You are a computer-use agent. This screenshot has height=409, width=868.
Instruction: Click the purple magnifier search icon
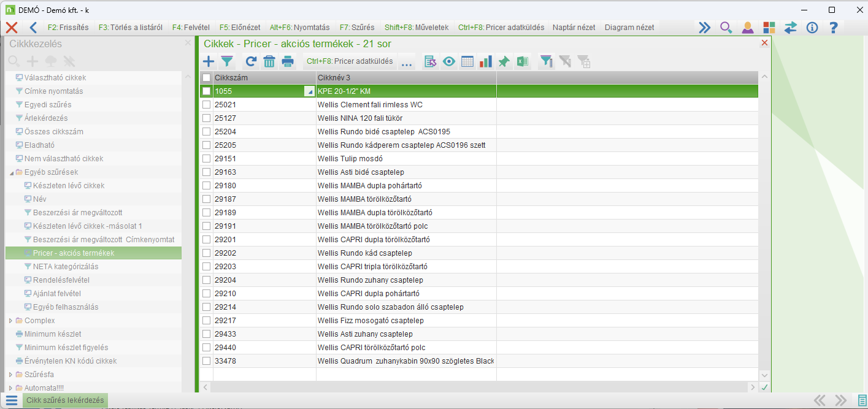click(x=726, y=28)
